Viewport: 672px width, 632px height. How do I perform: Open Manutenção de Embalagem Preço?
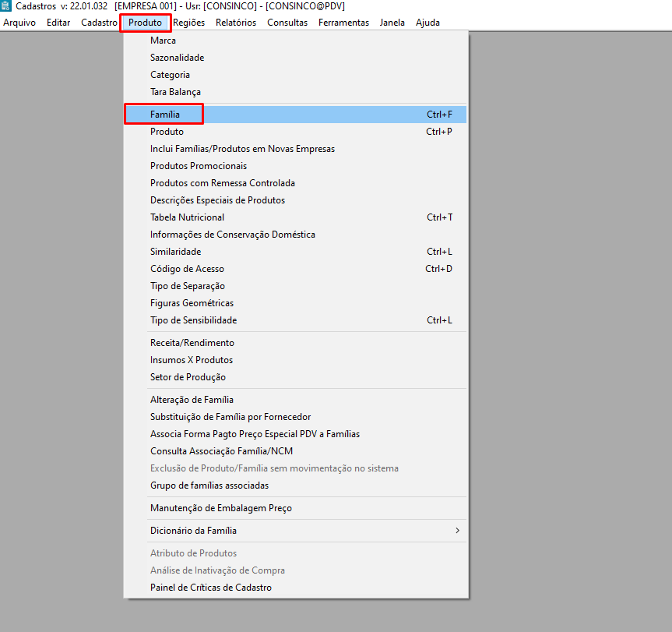(295, 508)
